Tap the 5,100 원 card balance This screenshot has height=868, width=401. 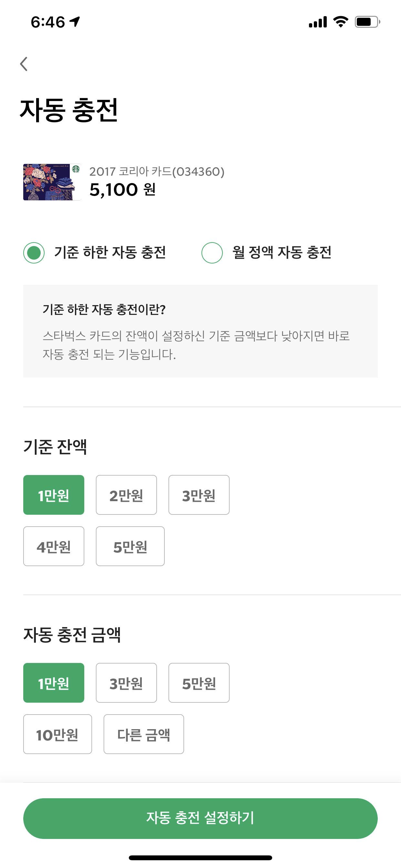(123, 190)
